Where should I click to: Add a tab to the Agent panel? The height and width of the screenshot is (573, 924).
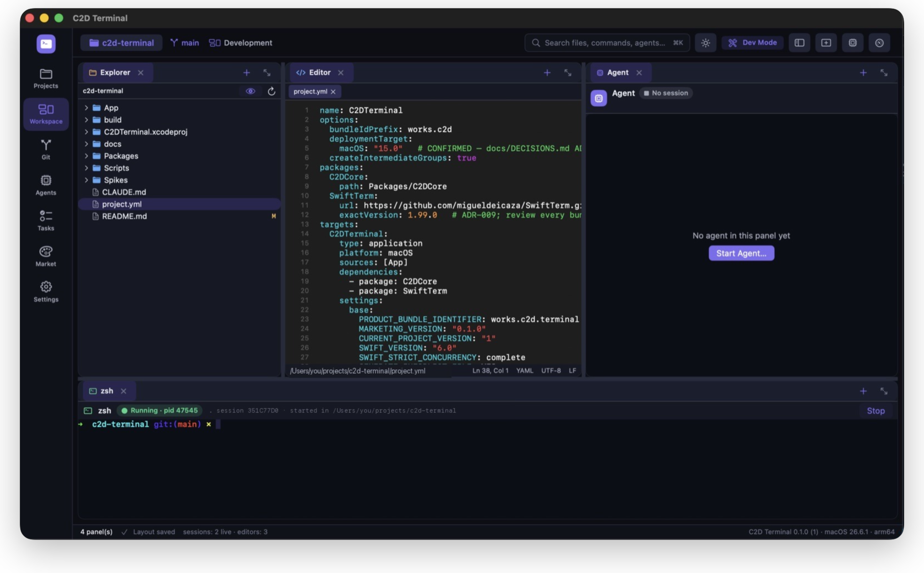point(863,73)
